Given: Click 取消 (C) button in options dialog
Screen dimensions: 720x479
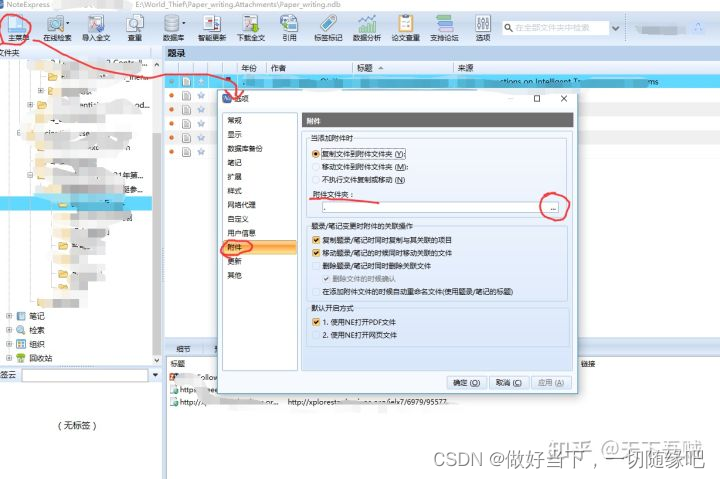Looking at the screenshot, I should tap(508, 383).
